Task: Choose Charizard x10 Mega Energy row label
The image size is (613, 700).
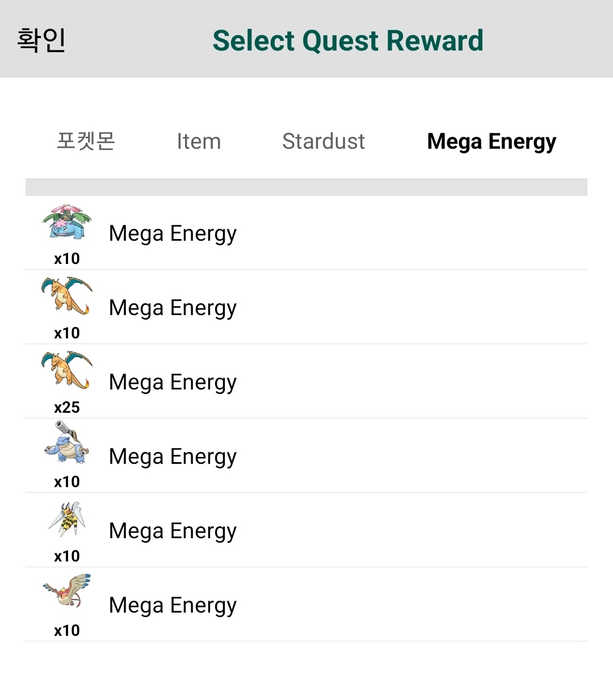Action: pyautogui.click(x=173, y=308)
